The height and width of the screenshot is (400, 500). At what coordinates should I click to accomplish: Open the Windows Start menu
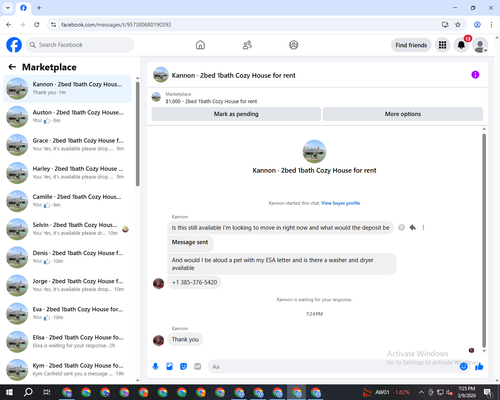pyautogui.click(x=9, y=392)
